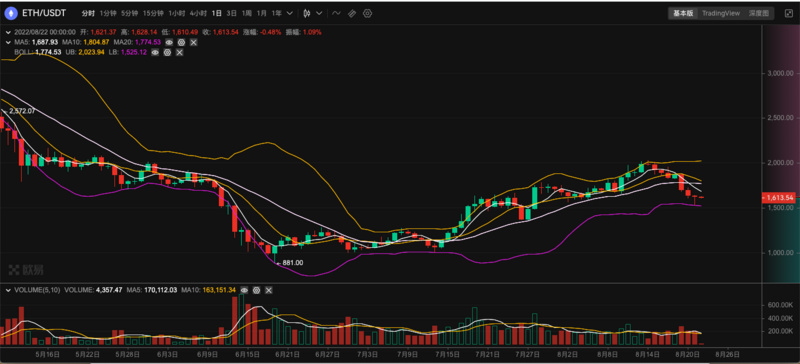Click the 涨幅 value -0.48%
Viewport: 800px width, 364px height.
[x=271, y=32]
